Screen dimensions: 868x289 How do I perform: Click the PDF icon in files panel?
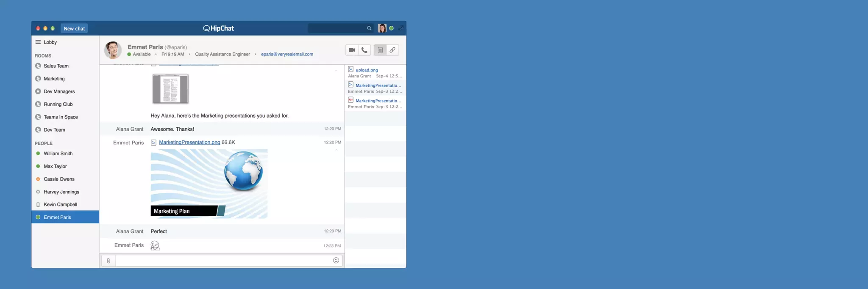point(351,100)
